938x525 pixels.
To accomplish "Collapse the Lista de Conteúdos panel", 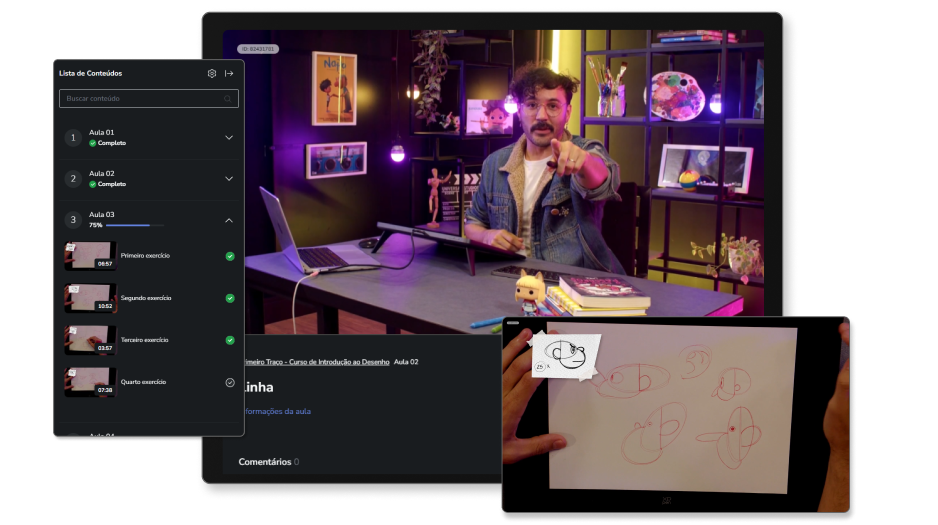I will [x=229, y=74].
